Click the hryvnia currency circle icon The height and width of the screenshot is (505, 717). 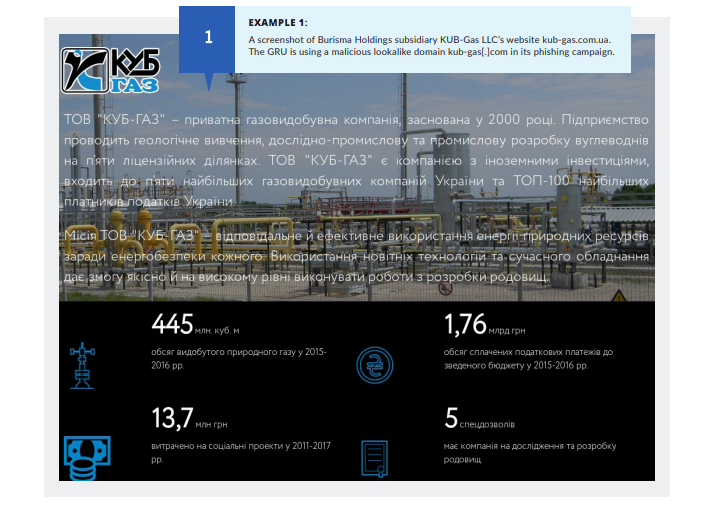pos(375,365)
